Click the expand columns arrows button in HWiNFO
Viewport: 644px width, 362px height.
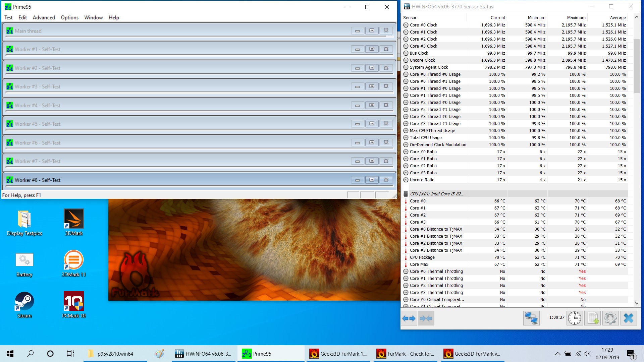coord(409,318)
